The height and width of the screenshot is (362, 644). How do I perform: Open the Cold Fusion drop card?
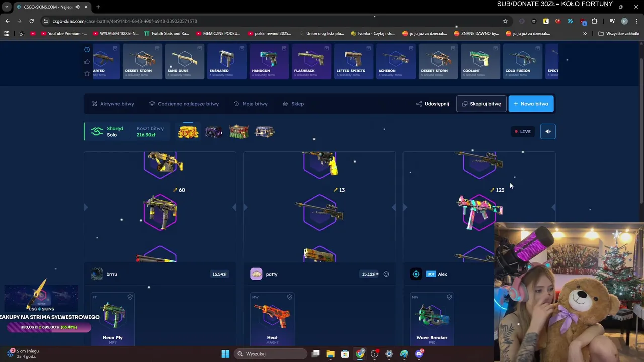pos(523,61)
